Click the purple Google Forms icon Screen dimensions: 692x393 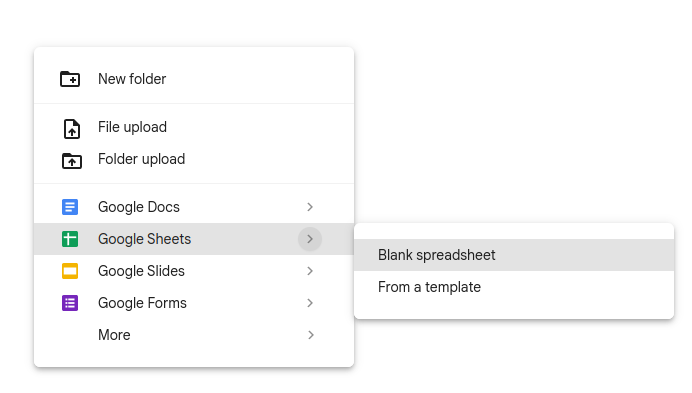coord(70,303)
